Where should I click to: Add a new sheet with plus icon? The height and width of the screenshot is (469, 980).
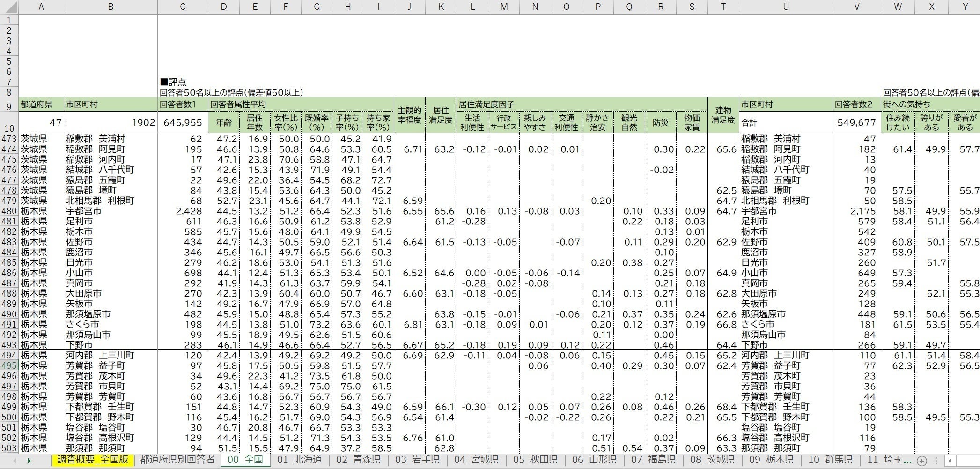[921, 461]
